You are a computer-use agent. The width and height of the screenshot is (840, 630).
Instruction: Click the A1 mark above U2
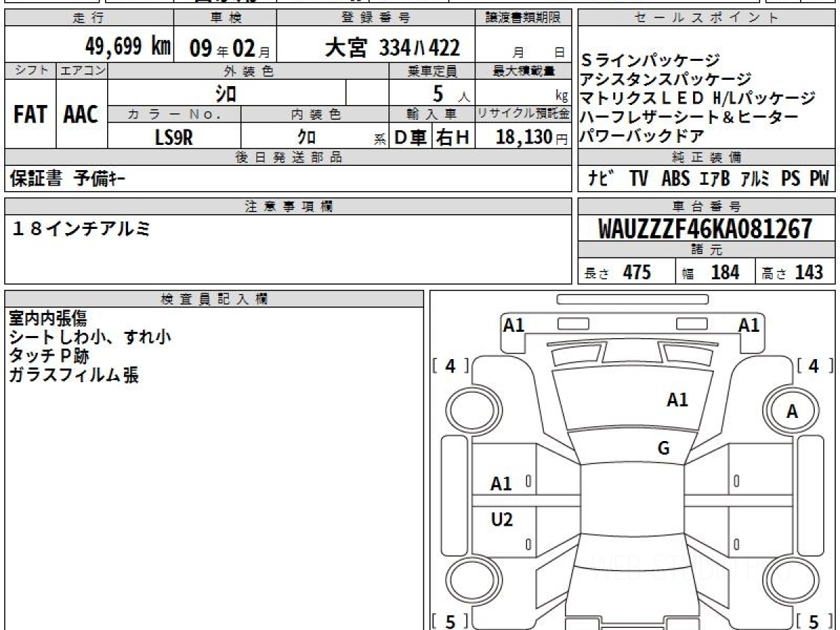coord(501,484)
